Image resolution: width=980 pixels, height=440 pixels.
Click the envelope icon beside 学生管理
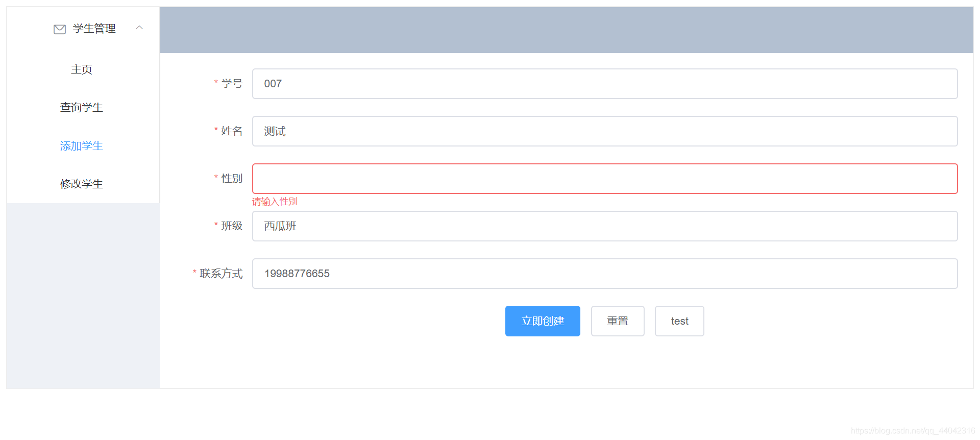tap(60, 29)
